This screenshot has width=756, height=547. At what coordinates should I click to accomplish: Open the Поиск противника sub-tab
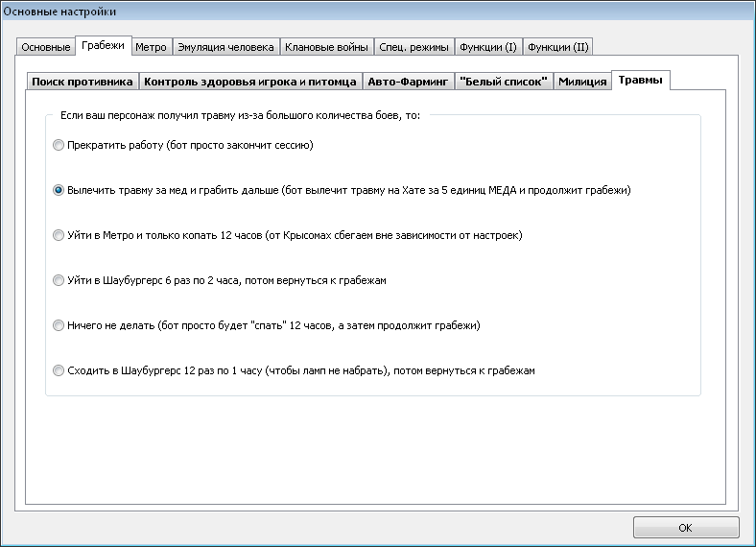click(83, 82)
